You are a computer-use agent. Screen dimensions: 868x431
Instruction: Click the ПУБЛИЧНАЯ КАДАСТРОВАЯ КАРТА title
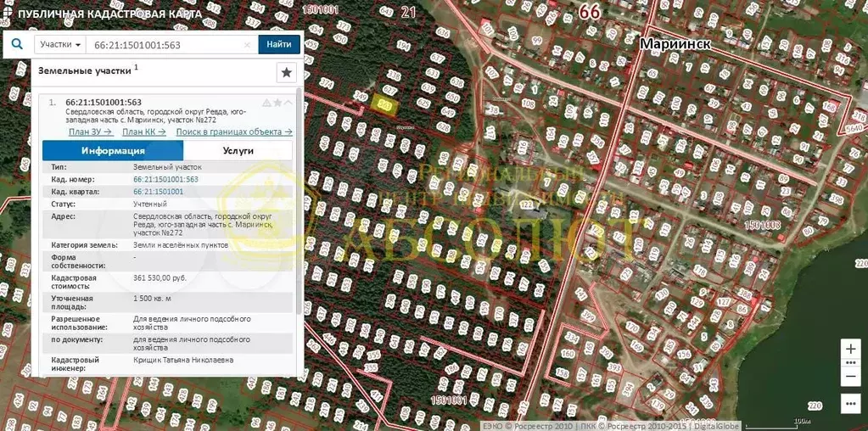[109, 14]
